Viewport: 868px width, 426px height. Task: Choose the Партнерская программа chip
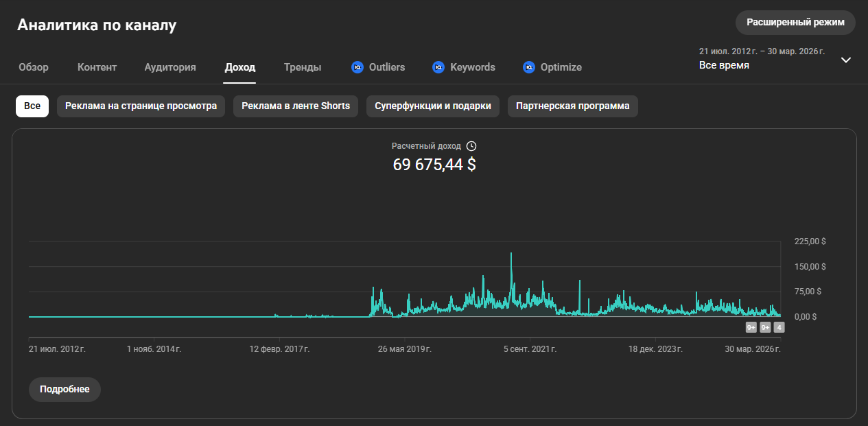pos(572,106)
